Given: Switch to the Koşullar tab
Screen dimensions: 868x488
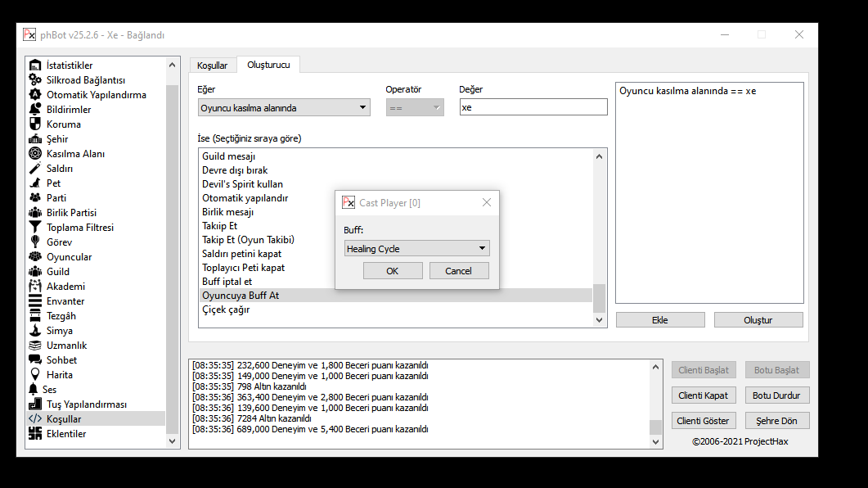Looking at the screenshot, I should click(x=213, y=66).
